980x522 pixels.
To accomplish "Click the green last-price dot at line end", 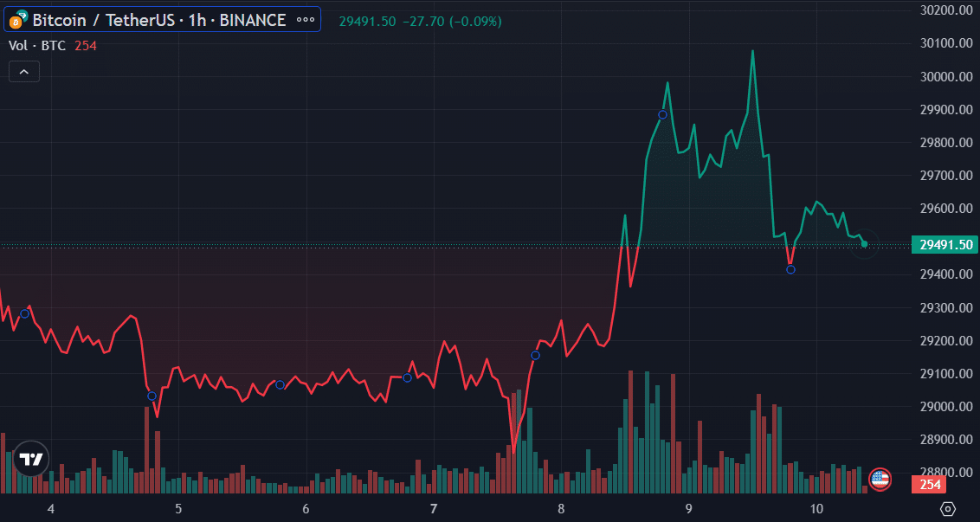I will pyautogui.click(x=864, y=244).
